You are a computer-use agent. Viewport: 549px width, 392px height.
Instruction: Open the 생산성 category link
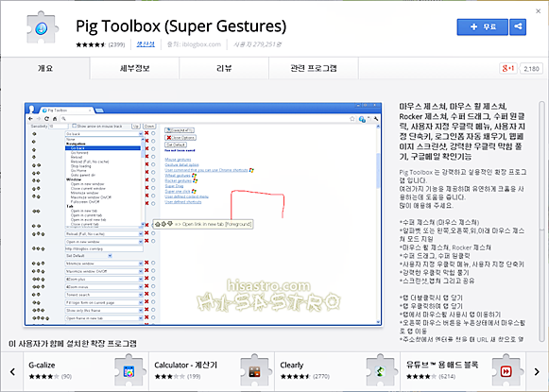coord(146,44)
